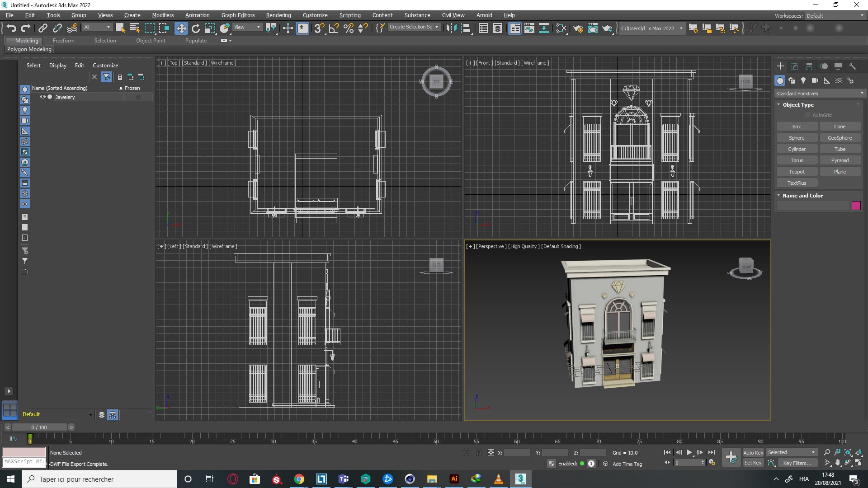Activate the Select and Rotate tool
Viewport: 868px width, 488px height.
click(x=196, y=28)
